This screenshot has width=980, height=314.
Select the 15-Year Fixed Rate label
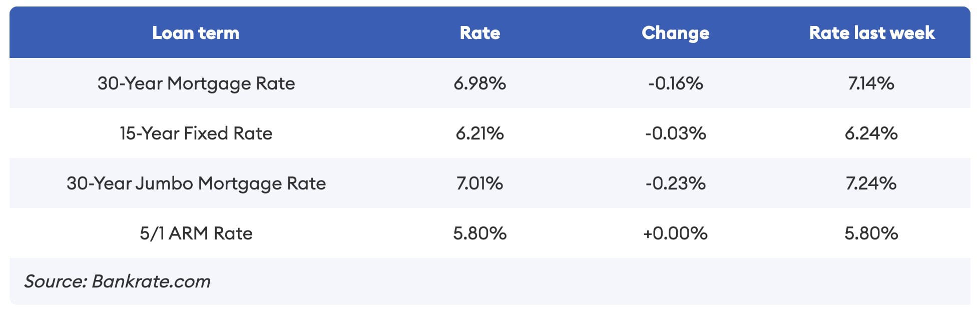[x=196, y=133]
